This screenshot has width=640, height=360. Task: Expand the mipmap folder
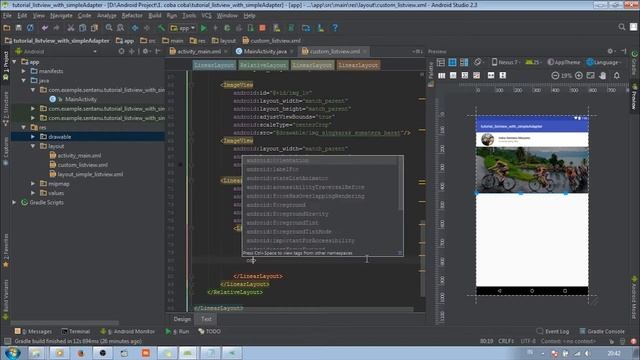tap(33, 184)
